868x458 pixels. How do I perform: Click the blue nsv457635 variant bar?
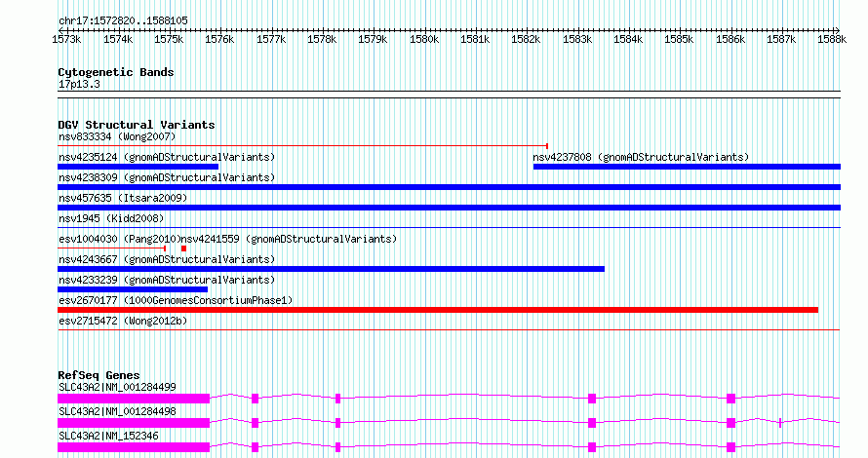click(449, 208)
